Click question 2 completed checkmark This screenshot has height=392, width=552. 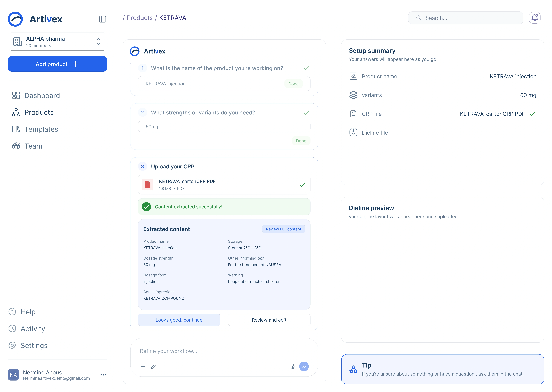tap(306, 113)
